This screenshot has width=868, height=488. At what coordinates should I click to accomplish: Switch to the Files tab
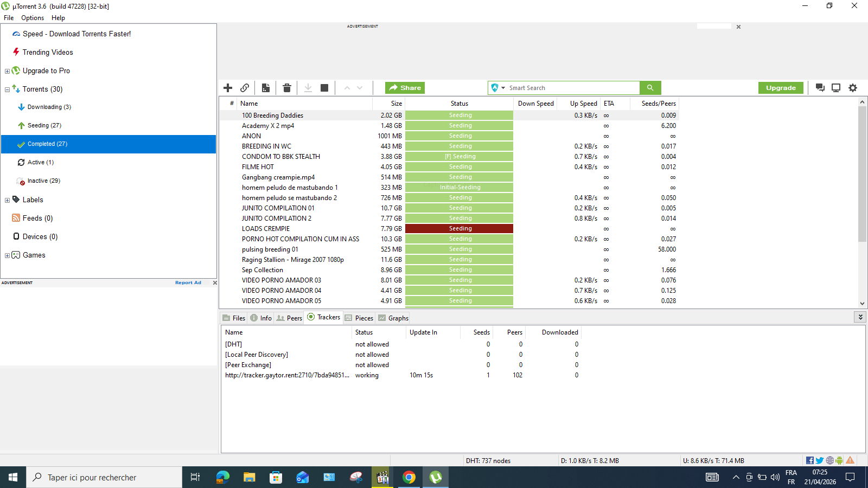(x=234, y=318)
